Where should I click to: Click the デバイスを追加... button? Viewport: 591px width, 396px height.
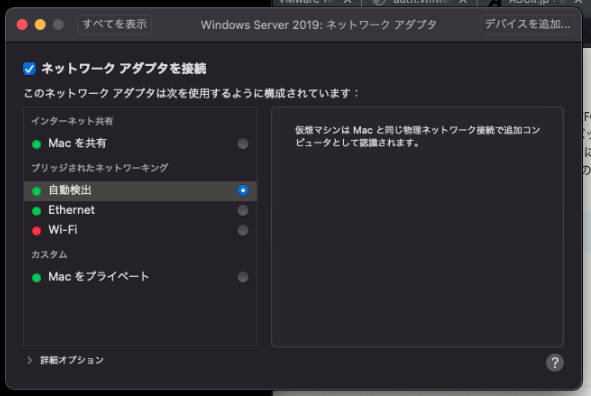coord(527,24)
